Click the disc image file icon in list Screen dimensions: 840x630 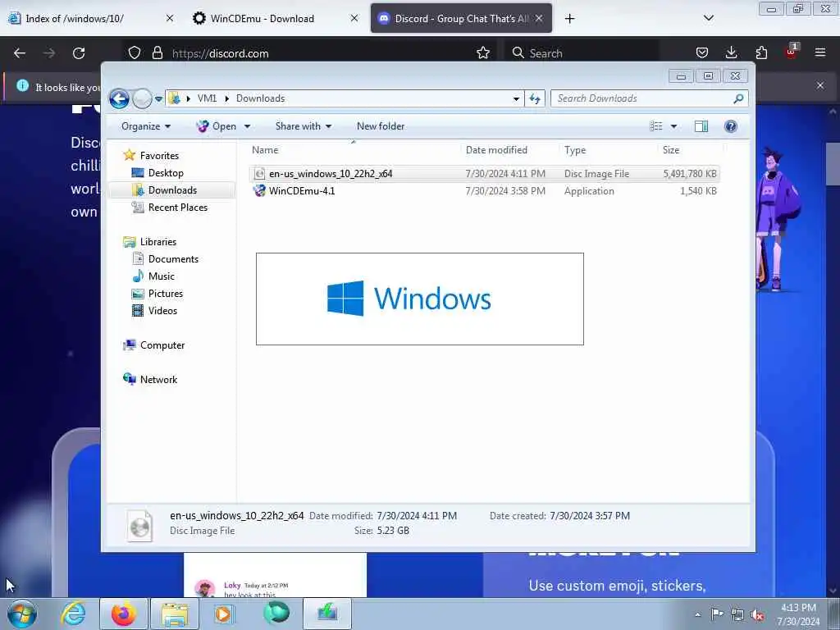(259, 174)
